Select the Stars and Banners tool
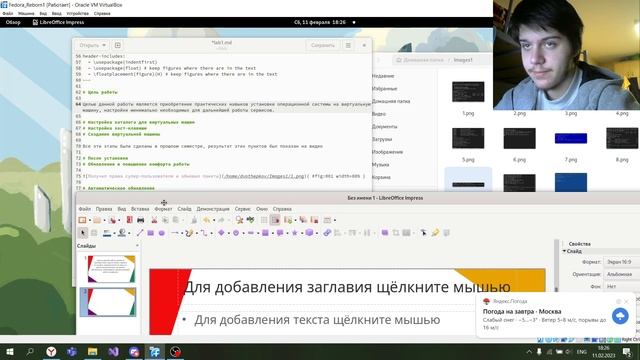640x360 pixels. pyautogui.click(x=295, y=233)
